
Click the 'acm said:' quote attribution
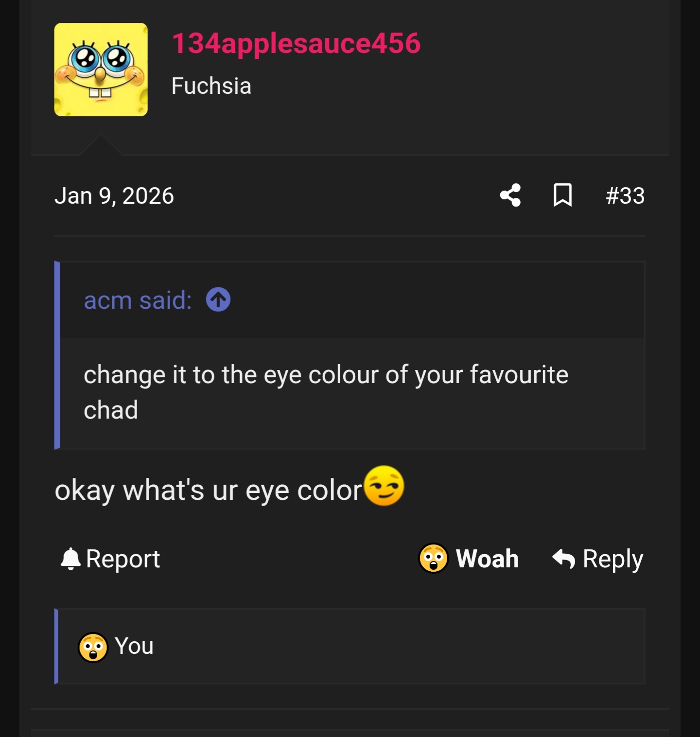(138, 300)
